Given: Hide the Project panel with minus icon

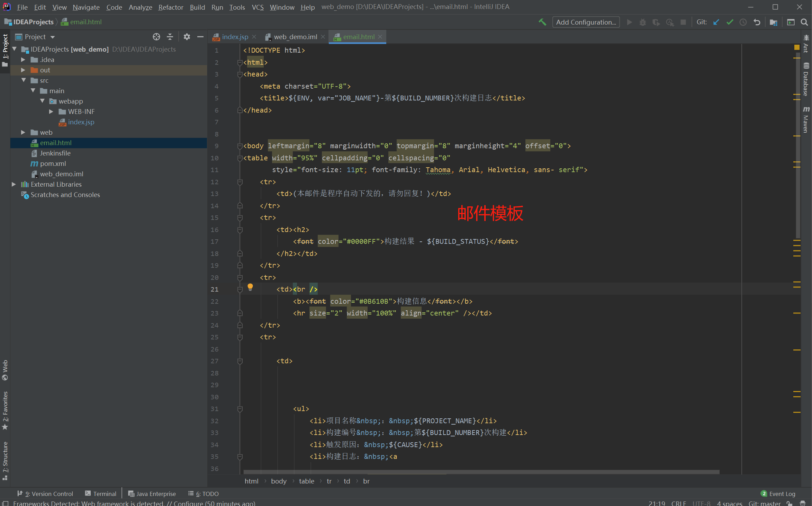Looking at the screenshot, I should pyautogui.click(x=200, y=37).
